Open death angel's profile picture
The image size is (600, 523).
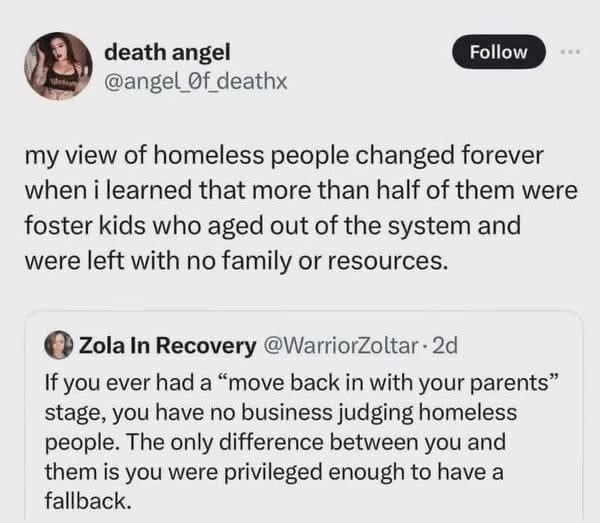click(x=60, y=65)
